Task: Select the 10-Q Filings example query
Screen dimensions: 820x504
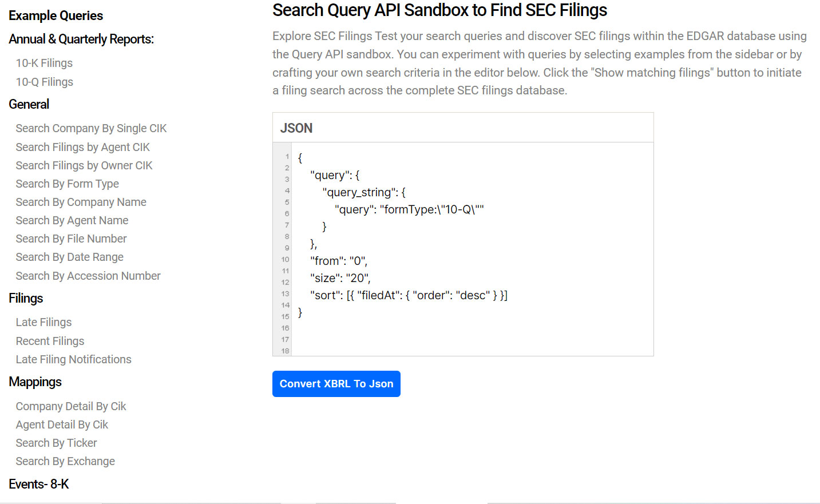Action: pos(44,82)
